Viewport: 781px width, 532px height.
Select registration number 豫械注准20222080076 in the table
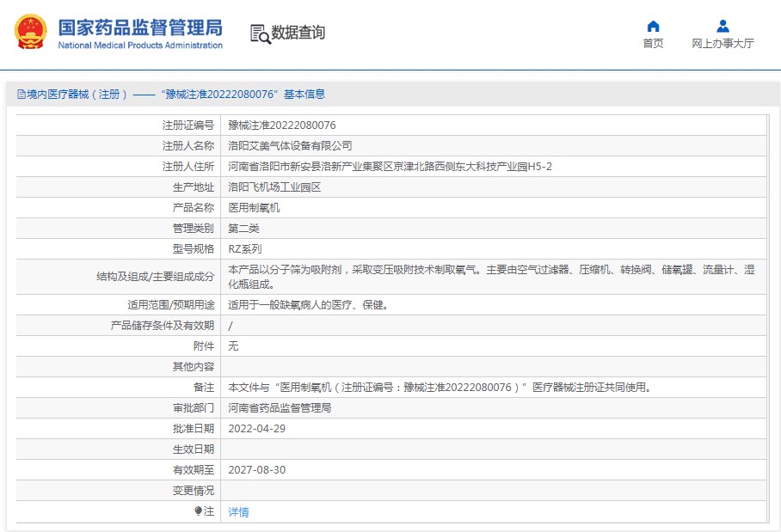click(281, 125)
